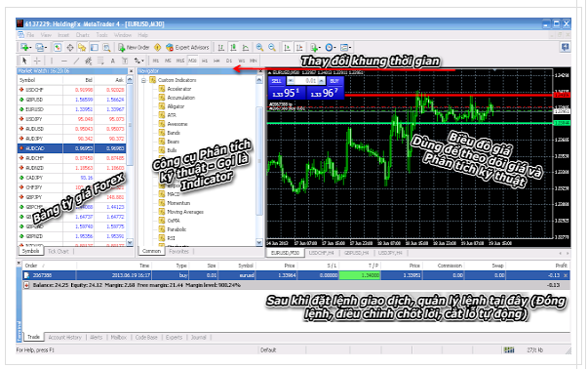Collapse the Custom Indicators tree node
Image resolution: width=588 pixels, height=369 pixels.
pyautogui.click(x=143, y=80)
